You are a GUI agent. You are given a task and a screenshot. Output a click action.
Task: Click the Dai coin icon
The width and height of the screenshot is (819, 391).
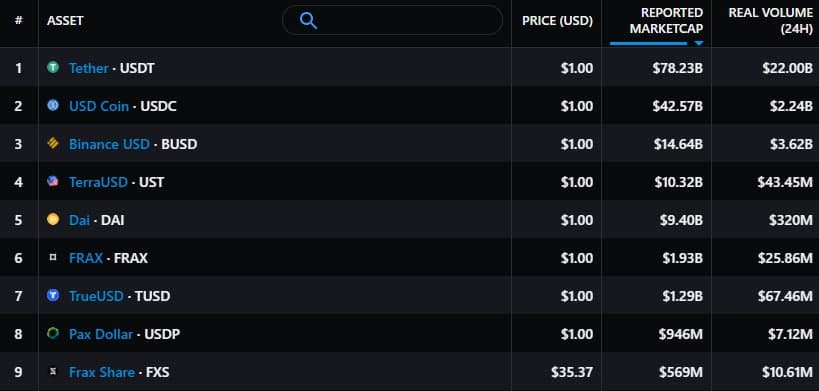[53, 219]
